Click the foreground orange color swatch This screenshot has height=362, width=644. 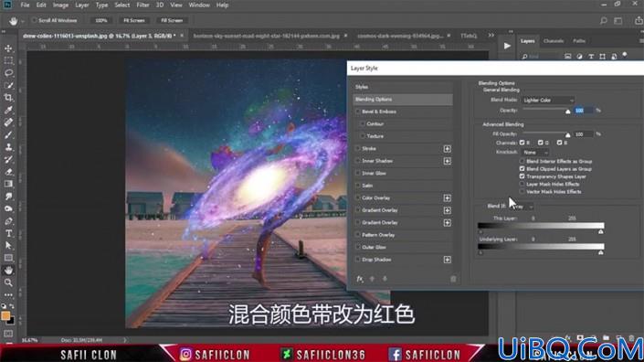coord(5,315)
